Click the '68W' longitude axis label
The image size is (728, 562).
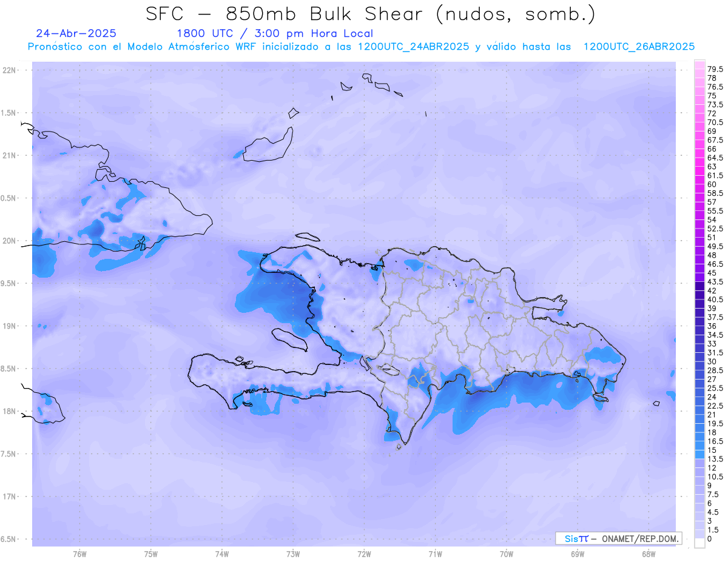coord(649,554)
